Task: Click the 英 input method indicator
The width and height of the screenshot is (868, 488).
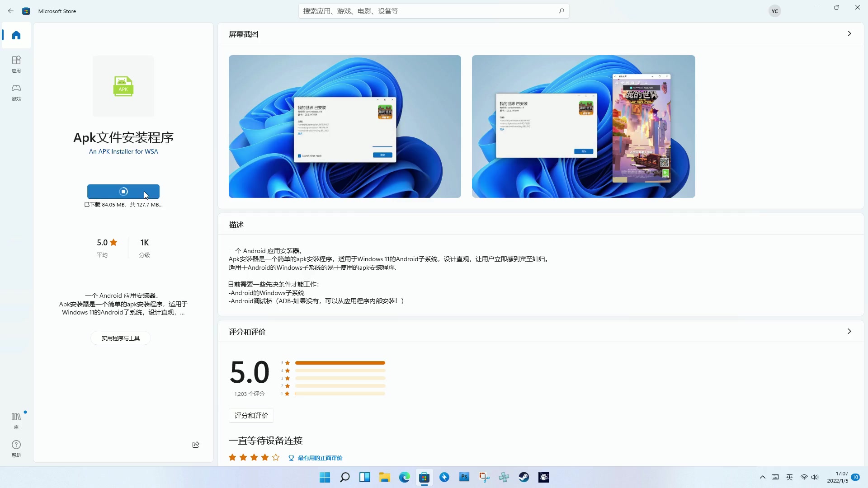Action: click(790, 477)
